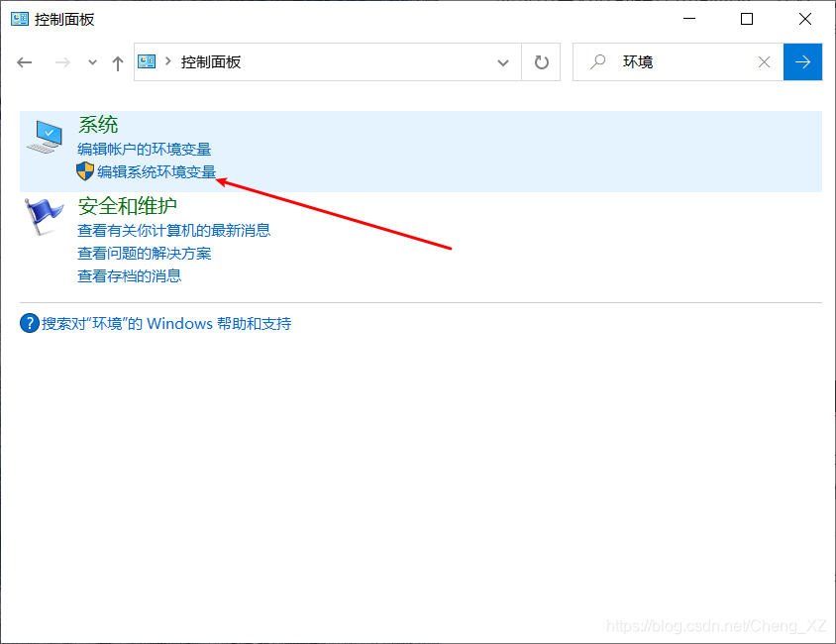The height and width of the screenshot is (644, 836).
Task: Click the Control Panel icon in address bar
Action: [x=147, y=61]
